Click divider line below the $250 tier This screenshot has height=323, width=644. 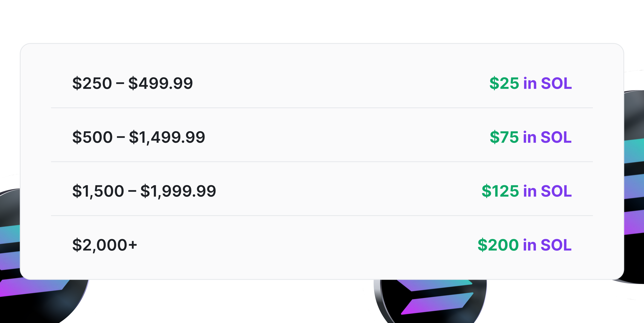coord(322,108)
